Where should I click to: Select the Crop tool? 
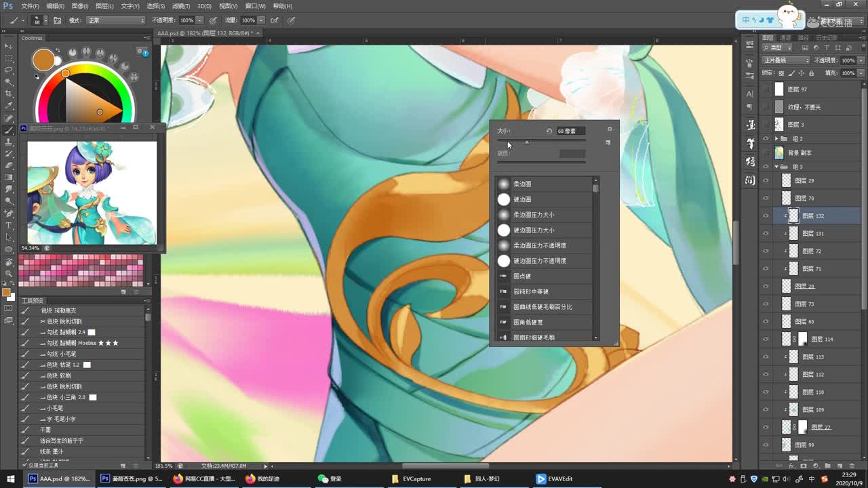coord(9,94)
